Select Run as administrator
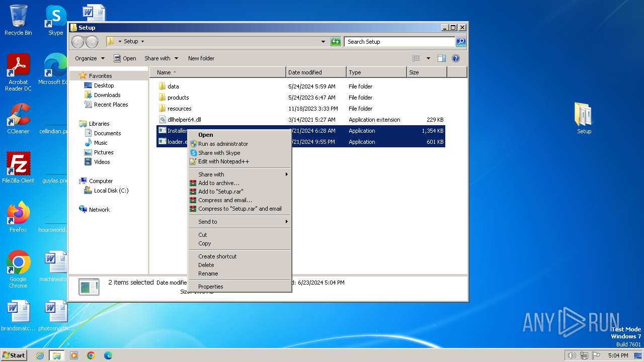The width and height of the screenshot is (644, 362). click(x=239, y=144)
